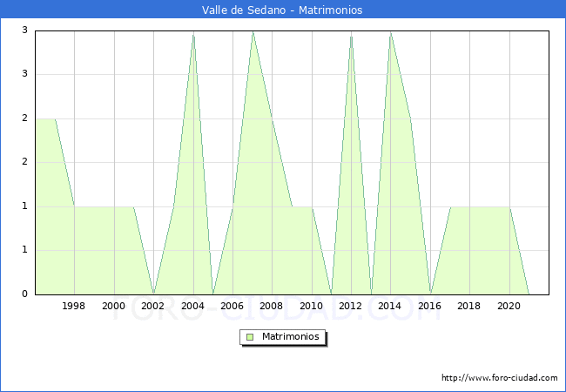566x392 pixels.
Task: Click the 2004 x-axis label
Action: 192,306
